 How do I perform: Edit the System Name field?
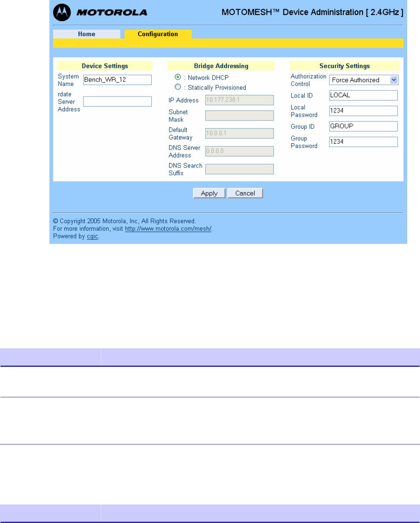[117, 80]
